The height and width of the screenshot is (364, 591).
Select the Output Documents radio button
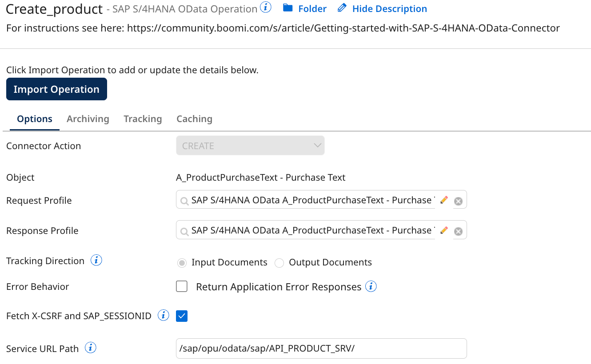click(x=279, y=263)
